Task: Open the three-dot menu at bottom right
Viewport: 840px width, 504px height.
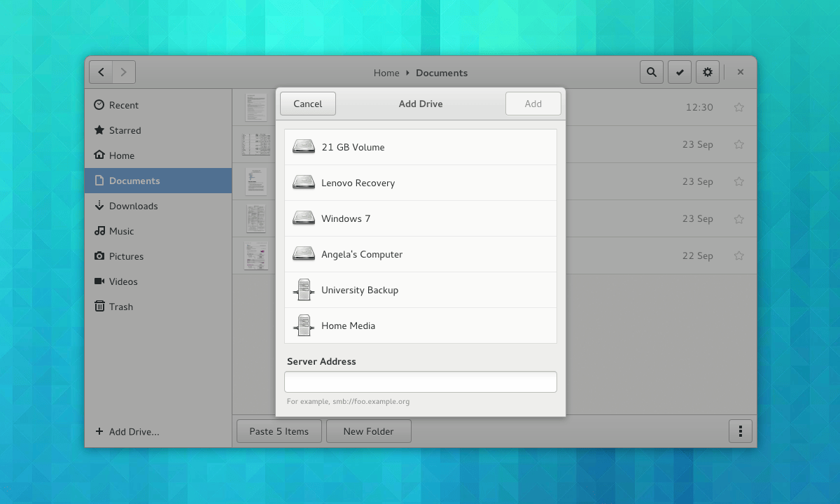Action: [x=740, y=431]
